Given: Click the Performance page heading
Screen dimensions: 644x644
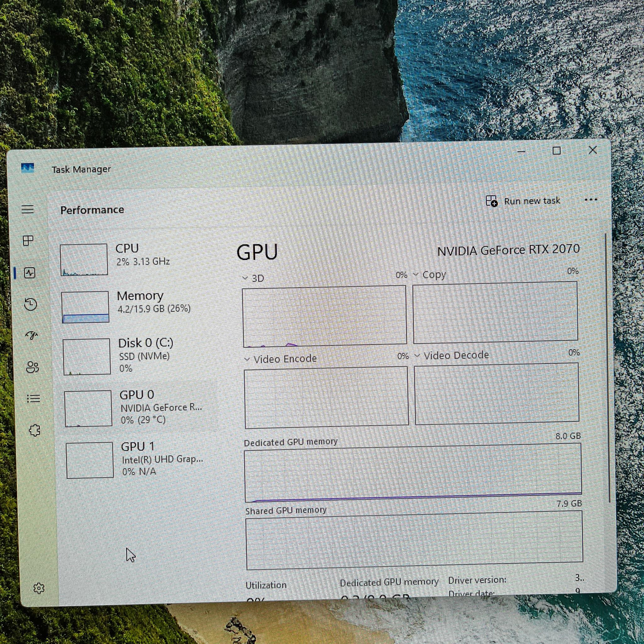Looking at the screenshot, I should click(92, 210).
